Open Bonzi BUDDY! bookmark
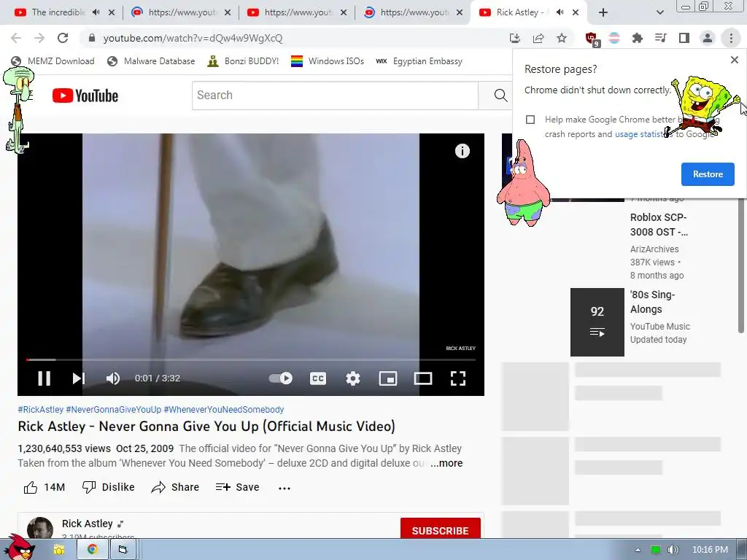This screenshot has width=747, height=560. point(243,61)
